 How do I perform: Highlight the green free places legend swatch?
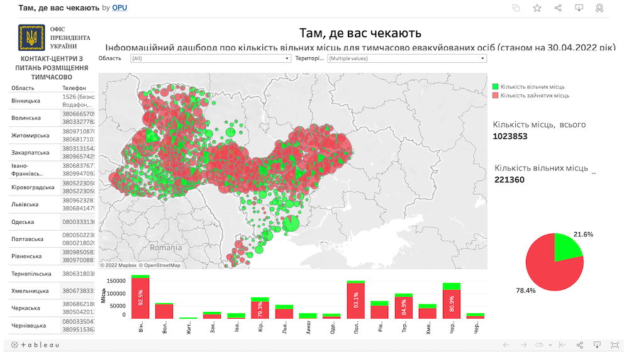496,86
